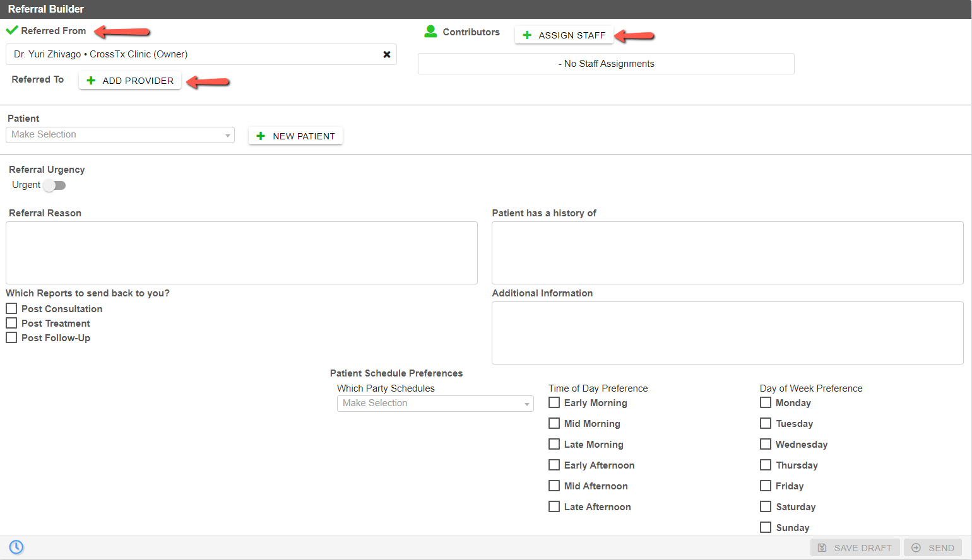This screenshot has width=972, height=560.
Task: Tick the Tuesday checkbox
Action: pyautogui.click(x=766, y=423)
